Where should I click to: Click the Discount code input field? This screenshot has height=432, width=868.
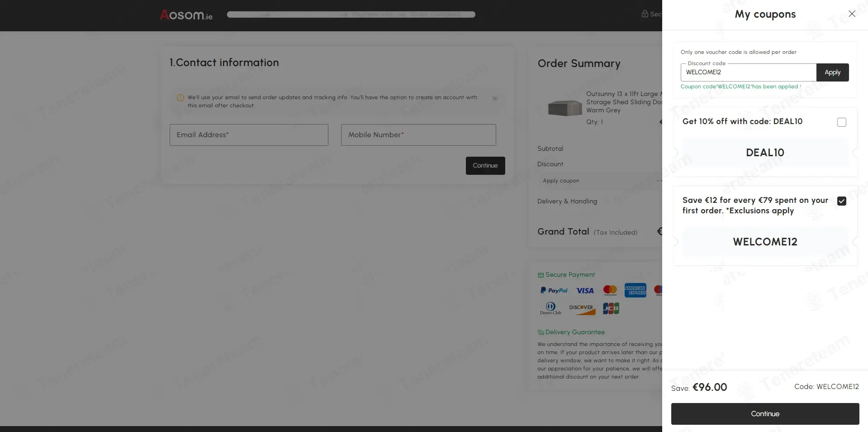pyautogui.click(x=748, y=72)
